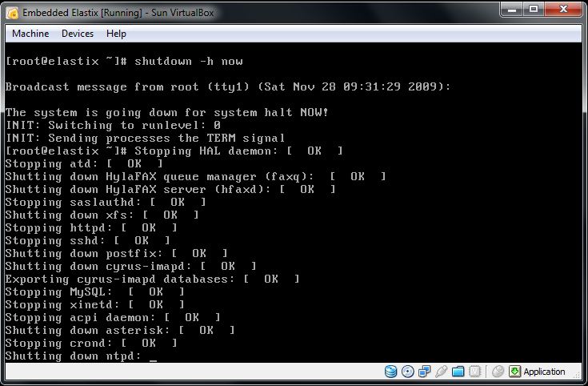Open the Devices menu

pyautogui.click(x=78, y=34)
